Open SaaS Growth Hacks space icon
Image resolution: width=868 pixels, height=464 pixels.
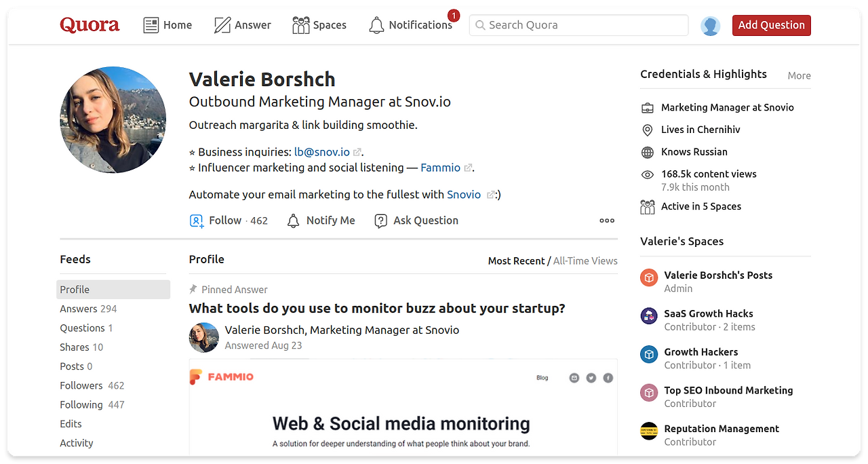[649, 315]
